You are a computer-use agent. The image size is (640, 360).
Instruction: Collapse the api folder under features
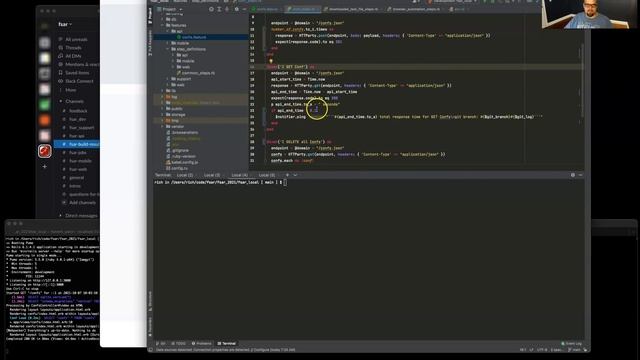point(168,31)
